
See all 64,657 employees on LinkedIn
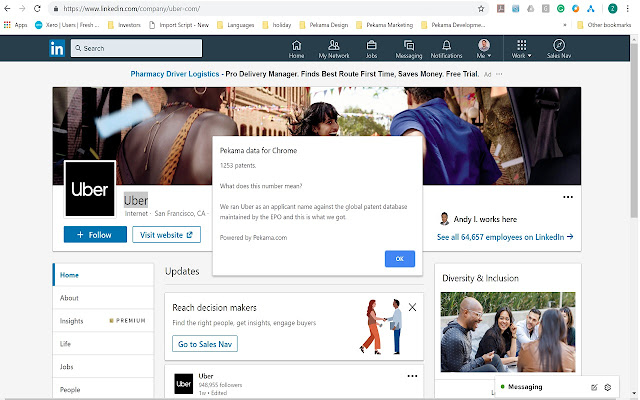(x=505, y=237)
